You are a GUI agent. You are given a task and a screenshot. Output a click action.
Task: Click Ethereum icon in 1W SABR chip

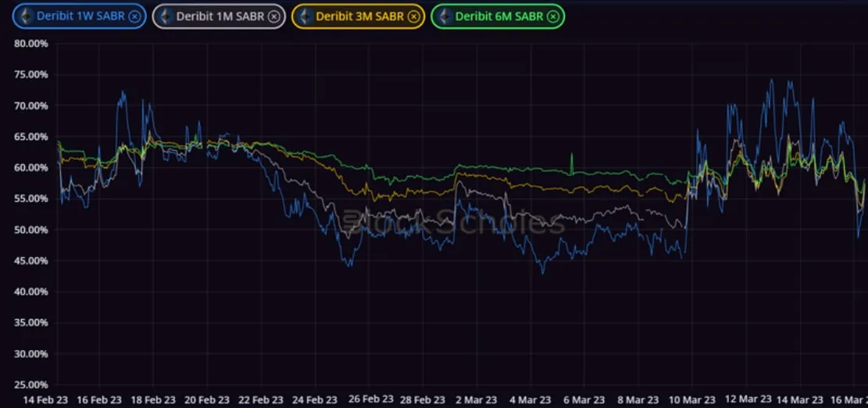tap(26, 16)
